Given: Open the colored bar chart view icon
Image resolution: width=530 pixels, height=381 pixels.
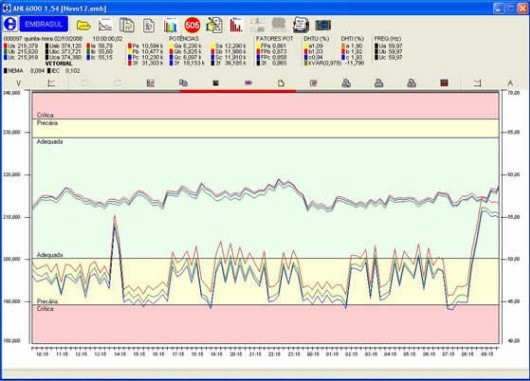Looking at the screenshot, I should pyautogui.click(x=171, y=25).
